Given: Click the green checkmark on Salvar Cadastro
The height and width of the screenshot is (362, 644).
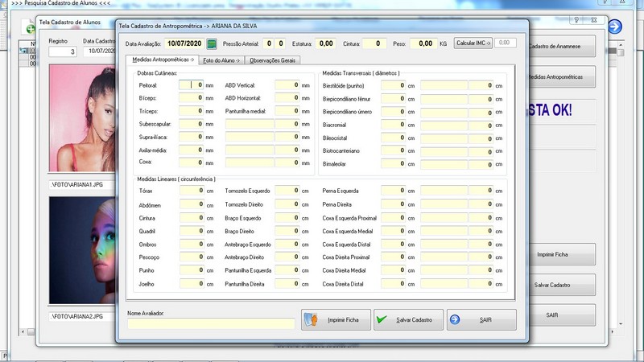Looking at the screenshot, I should (x=382, y=320).
